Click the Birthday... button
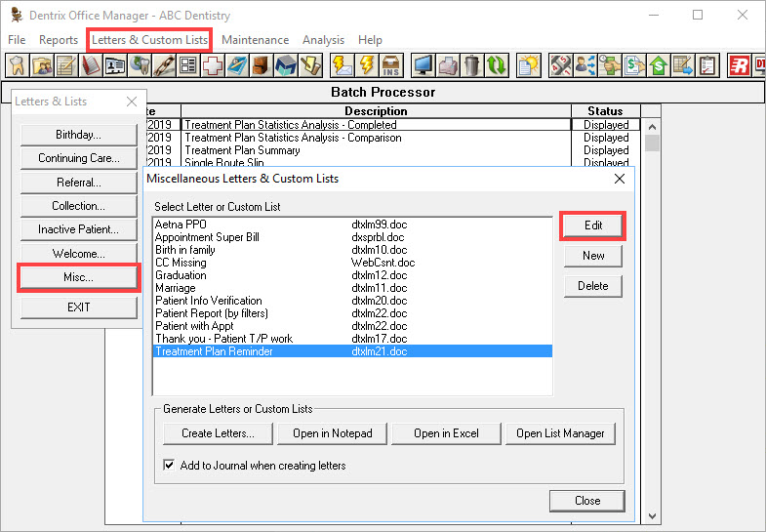This screenshot has height=532, width=766. (79, 135)
